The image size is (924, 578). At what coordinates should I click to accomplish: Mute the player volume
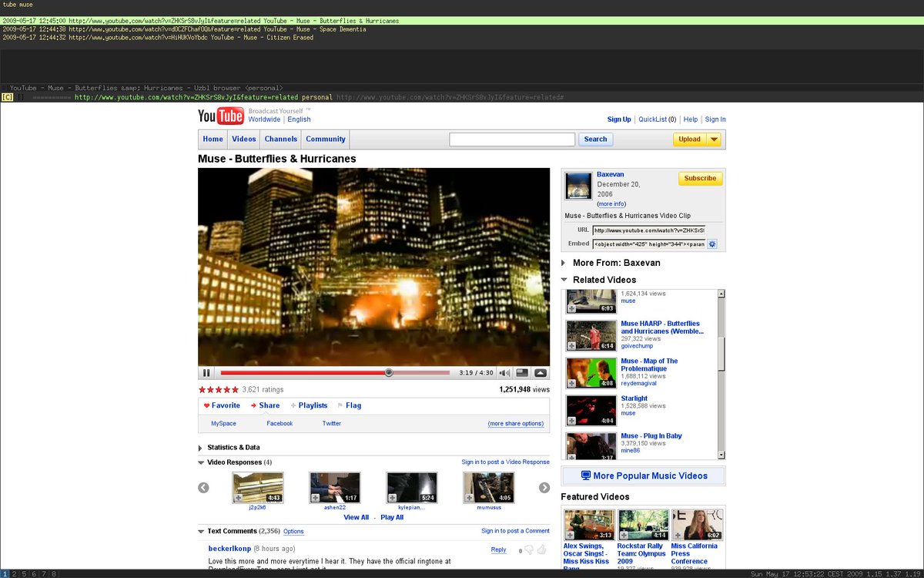pyautogui.click(x=506, y=372)
